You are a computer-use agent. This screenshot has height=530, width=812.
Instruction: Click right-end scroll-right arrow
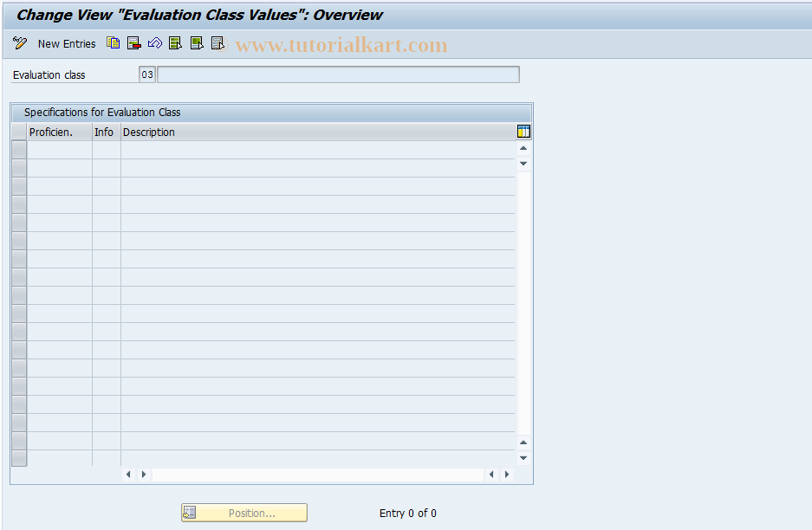click(507, 474)
